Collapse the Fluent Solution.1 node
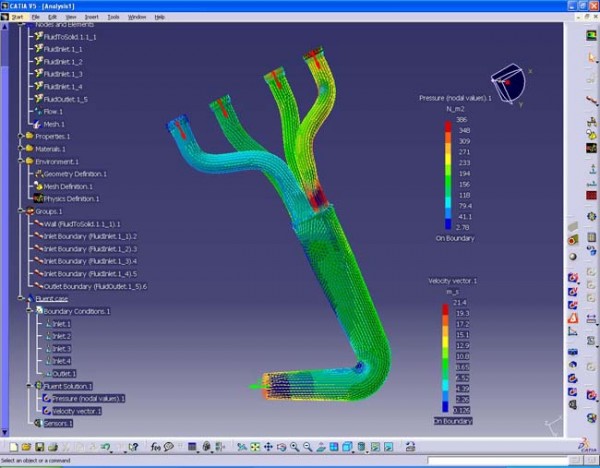Screen dimensions: 600x468 click(x=31, y=386)
